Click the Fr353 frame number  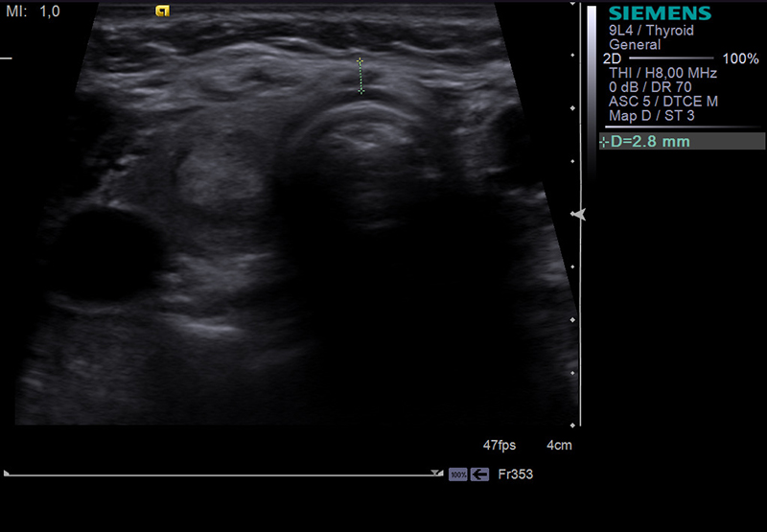click(515, 474)
